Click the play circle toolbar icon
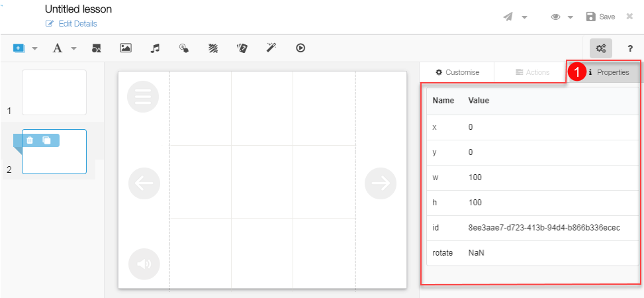 [x=300, y=48]
